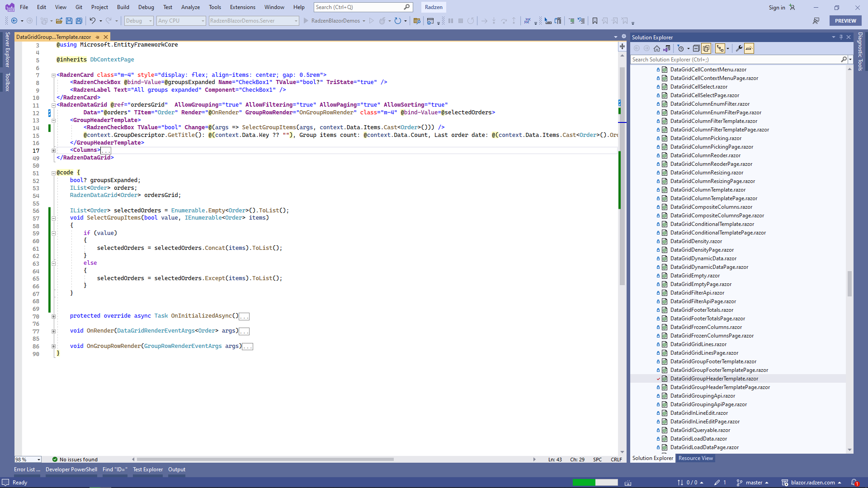Switch to the Resource View tab

pyautogui.click(x=695, y=458)
